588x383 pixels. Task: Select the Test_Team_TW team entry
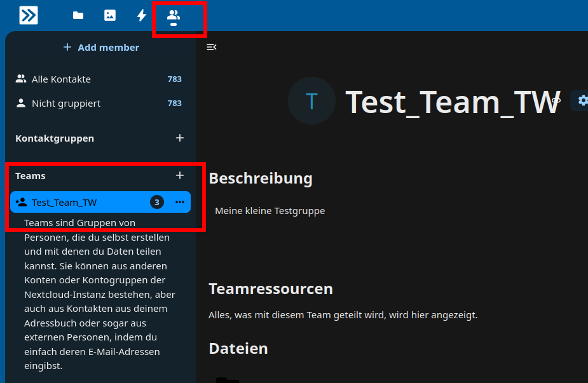64,203
